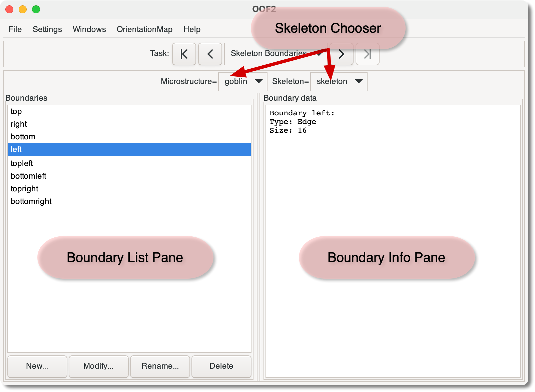Open the File menu
535x392 pixels.
(15, 29)
